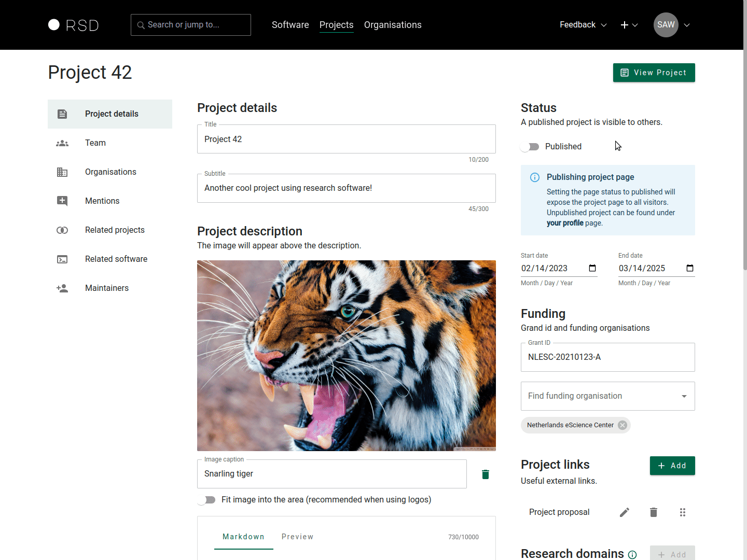Click Research domains info icon
This screenshot has width=747, height=560.
[x=632, y=555]
